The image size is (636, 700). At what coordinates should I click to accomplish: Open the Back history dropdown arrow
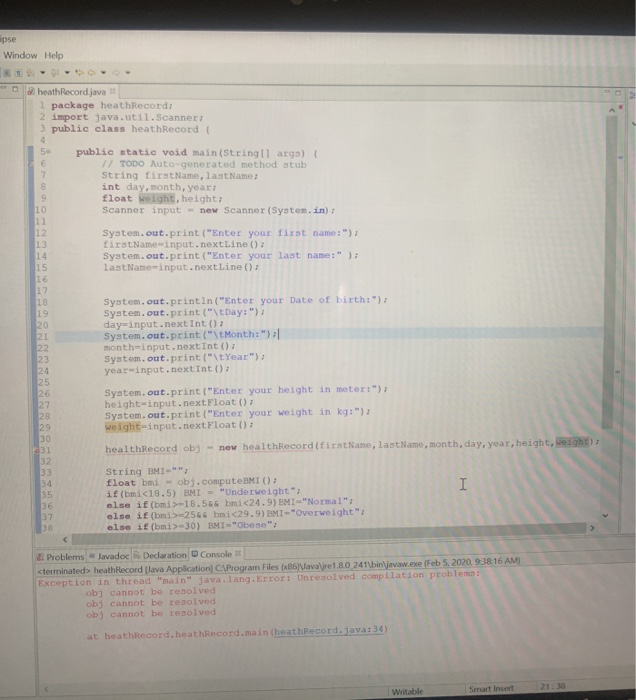(104, 73)
